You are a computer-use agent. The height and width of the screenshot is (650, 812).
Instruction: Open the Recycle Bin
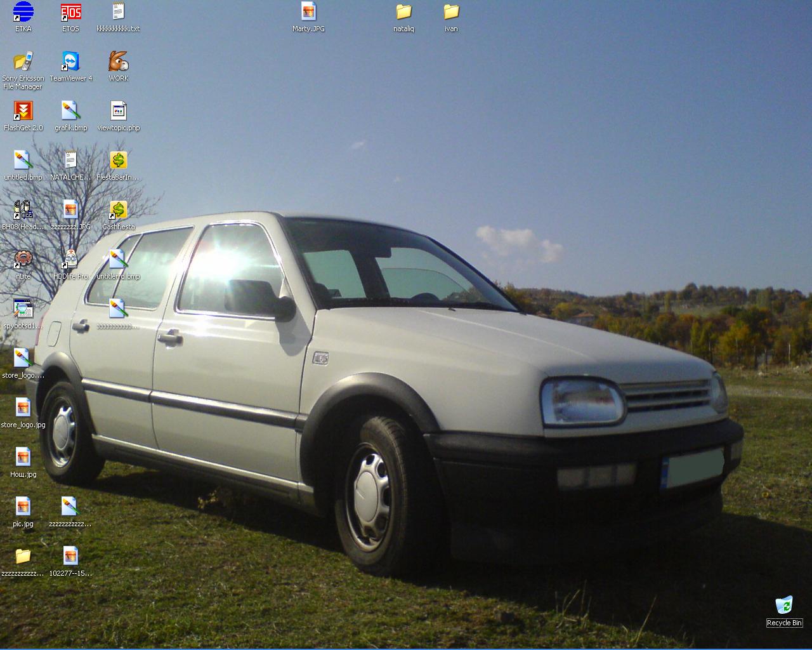pos(784,606)
